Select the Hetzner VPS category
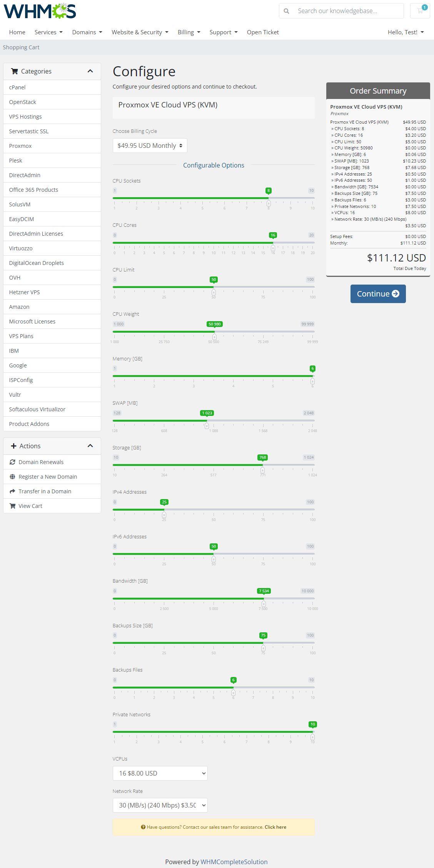The image size is (434, 868). tap(52, 292)
